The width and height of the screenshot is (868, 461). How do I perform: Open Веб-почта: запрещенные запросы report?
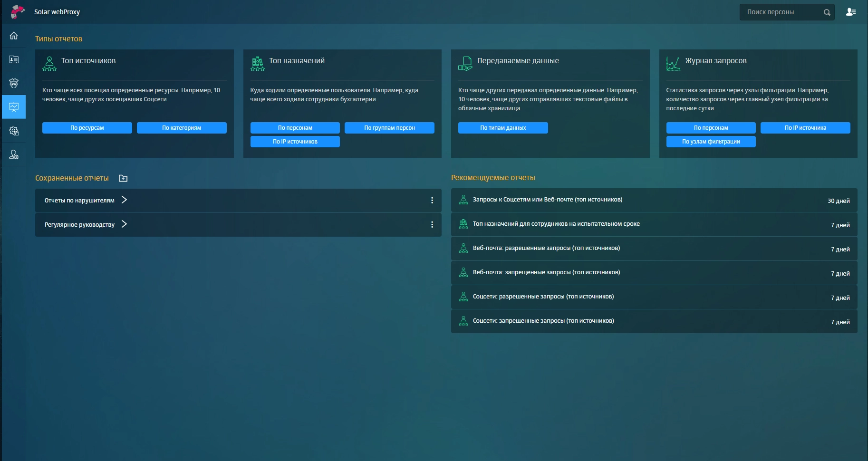pos(654,273)
